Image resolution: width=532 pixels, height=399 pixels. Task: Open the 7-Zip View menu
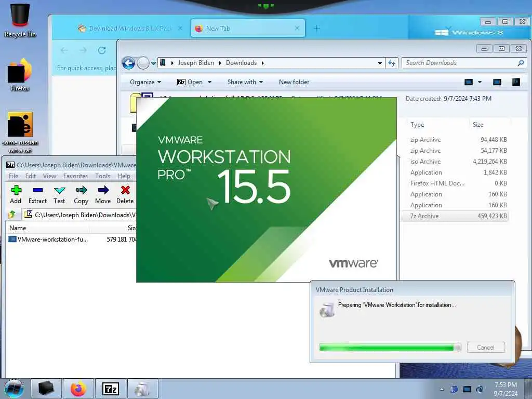coord(49,176)
